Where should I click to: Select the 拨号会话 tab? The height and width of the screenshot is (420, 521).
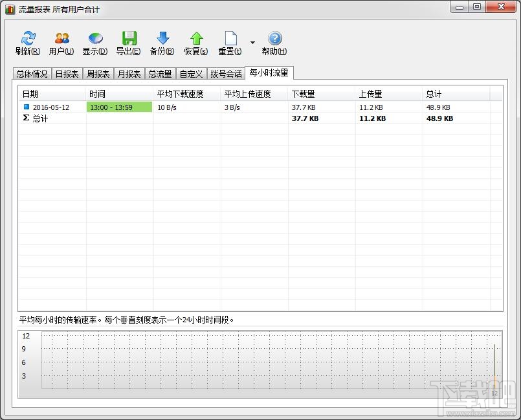(x=227, y=73)
